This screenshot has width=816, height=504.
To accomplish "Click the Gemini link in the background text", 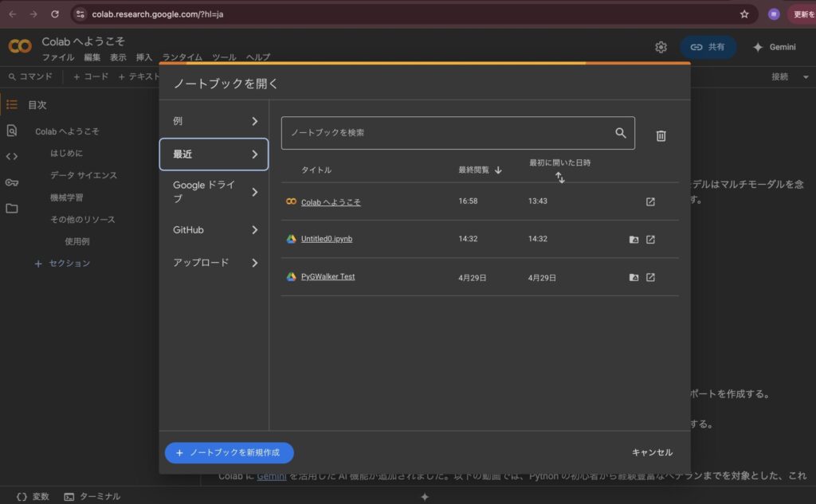I will (272, 476).
